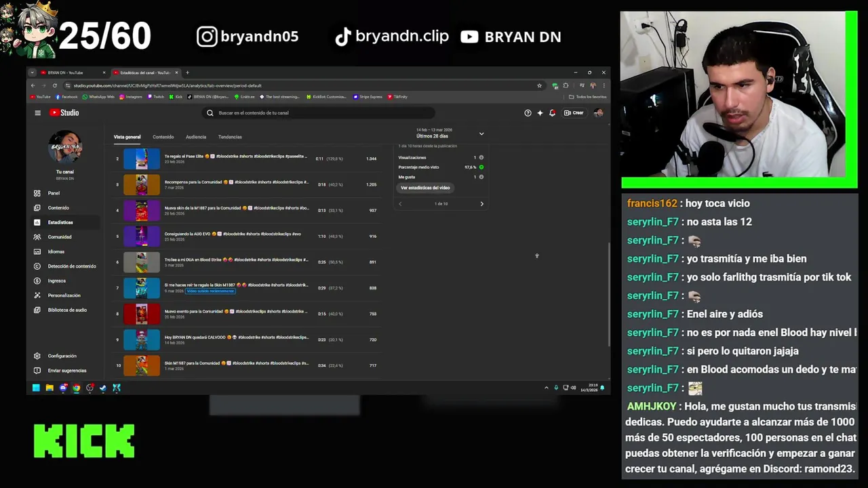Screen dimensions: 868x488
Task: Open the YouTube Studio hamburger menu
Action: 38,113
